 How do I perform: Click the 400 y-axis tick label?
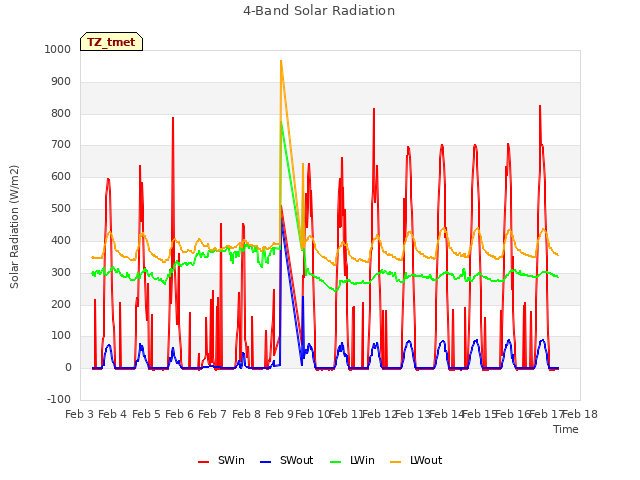(60, 240)
